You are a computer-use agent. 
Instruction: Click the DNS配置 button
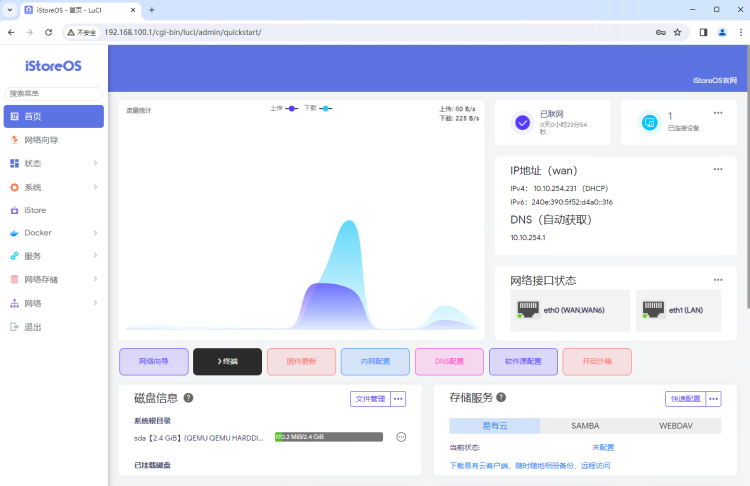click(449, 362)
